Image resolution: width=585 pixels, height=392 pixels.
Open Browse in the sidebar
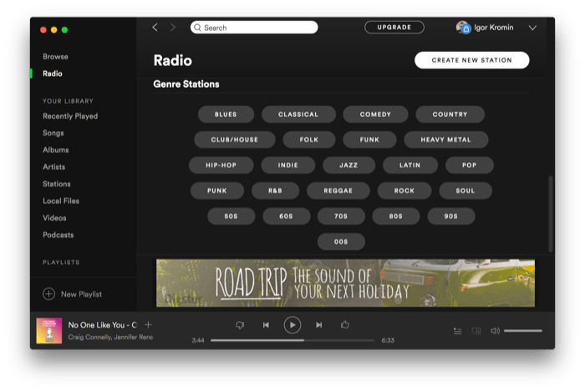tap(55, 56)
